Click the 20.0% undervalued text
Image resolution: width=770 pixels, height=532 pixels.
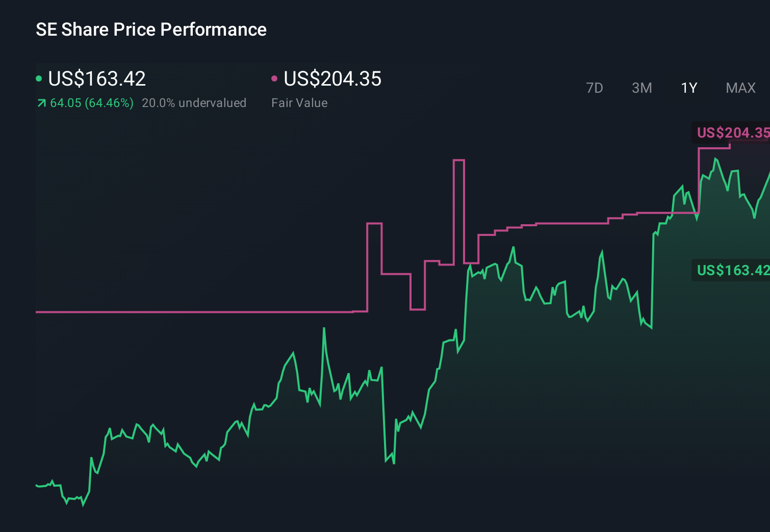[194, 103]
